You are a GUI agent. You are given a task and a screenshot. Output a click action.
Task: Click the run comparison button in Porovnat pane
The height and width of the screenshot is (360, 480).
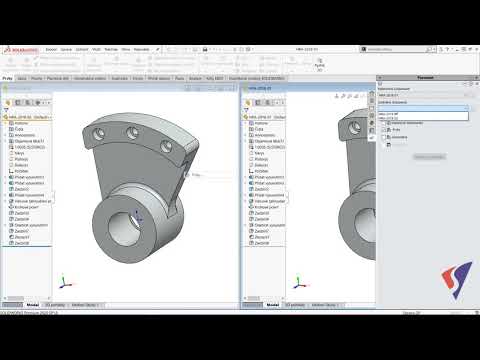pyautogui.click(x=429, y=157)
